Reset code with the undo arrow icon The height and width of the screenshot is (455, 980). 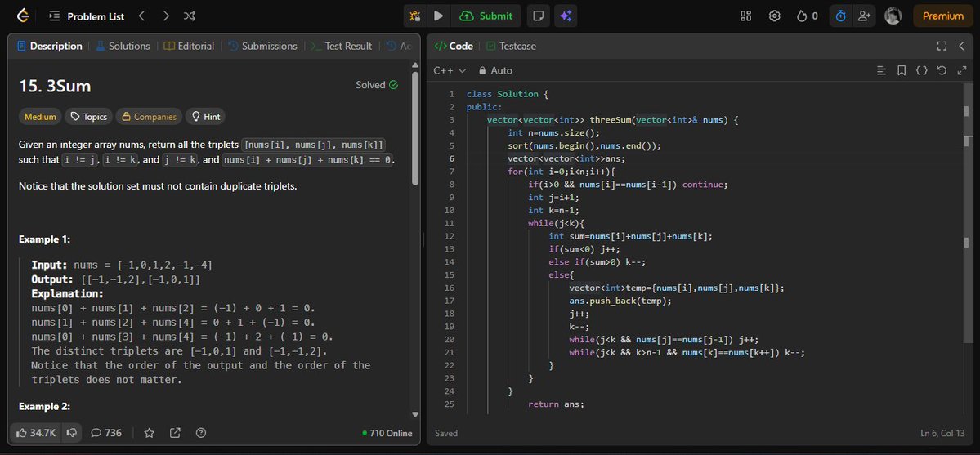942,70
